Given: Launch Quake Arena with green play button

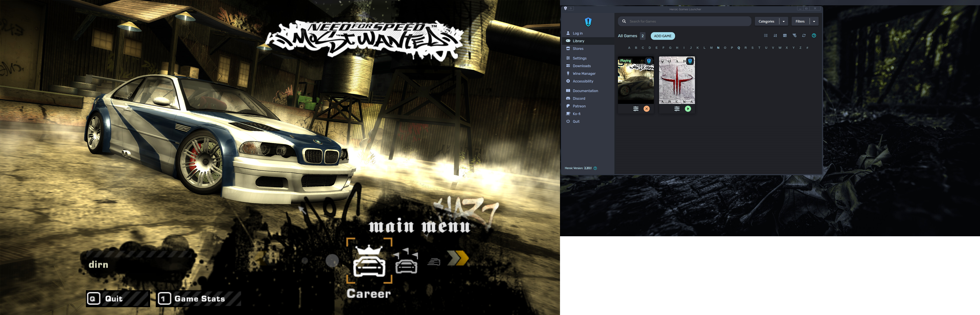Looking at the screenshot, I should (688, 109).
